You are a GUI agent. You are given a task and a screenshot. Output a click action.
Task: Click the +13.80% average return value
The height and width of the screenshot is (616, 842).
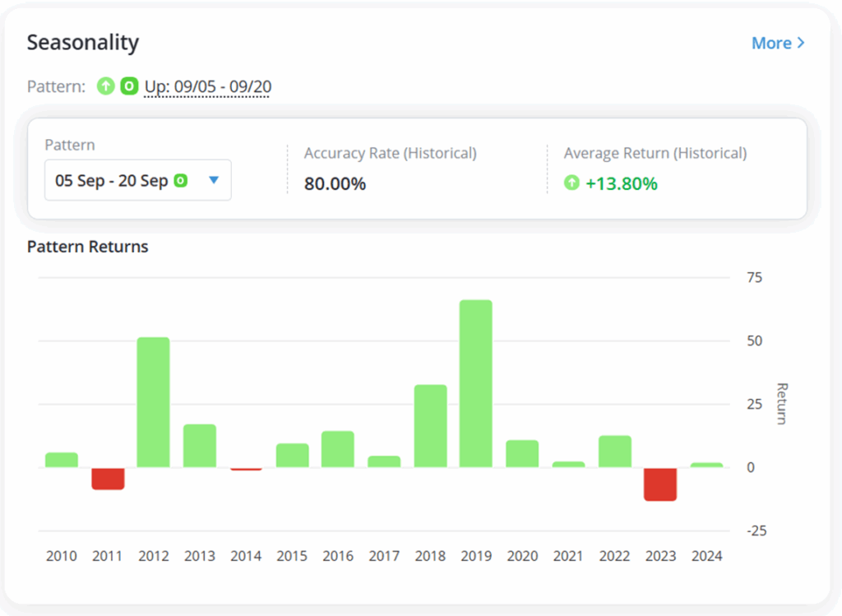(x=622, y=183)
